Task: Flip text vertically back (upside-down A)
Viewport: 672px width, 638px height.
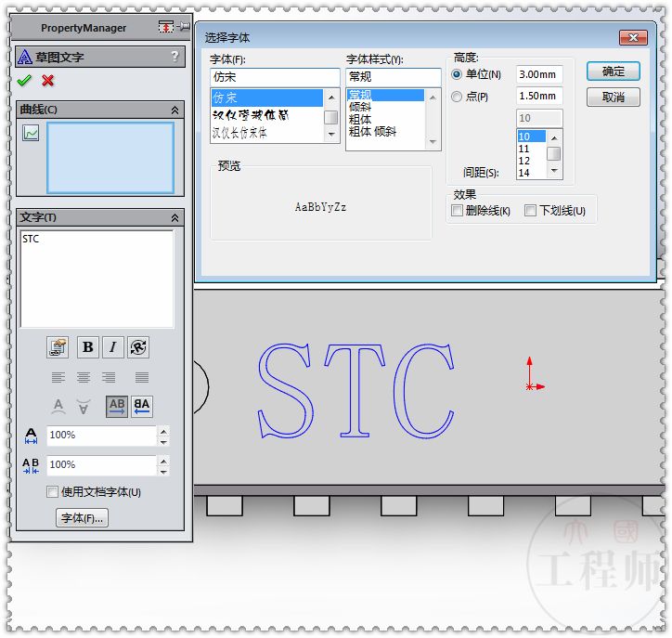Action: click(x=84, y=406)
